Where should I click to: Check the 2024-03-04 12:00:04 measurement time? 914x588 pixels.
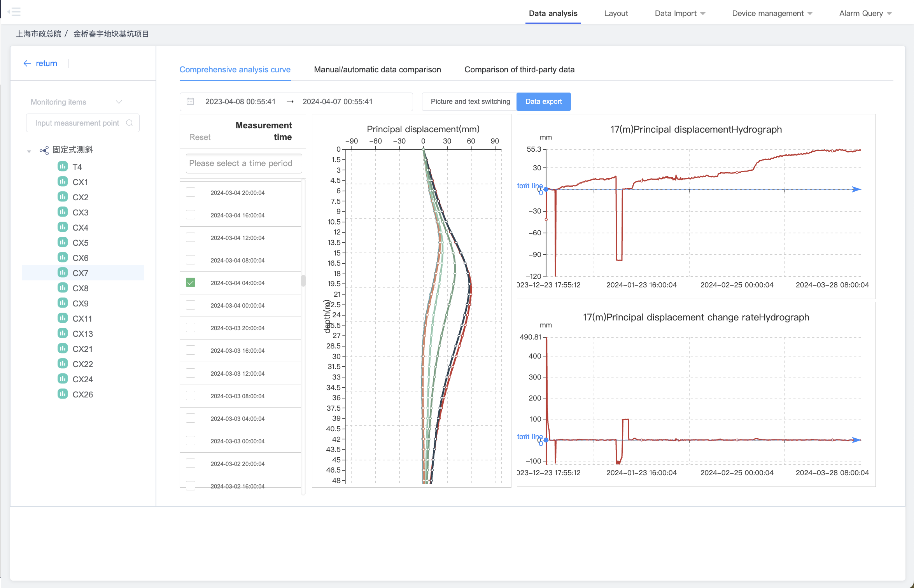(191, 238)
